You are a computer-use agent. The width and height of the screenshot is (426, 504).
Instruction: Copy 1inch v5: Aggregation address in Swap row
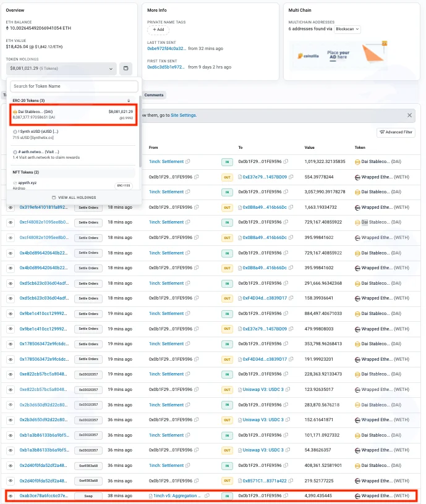pos(207,495)
